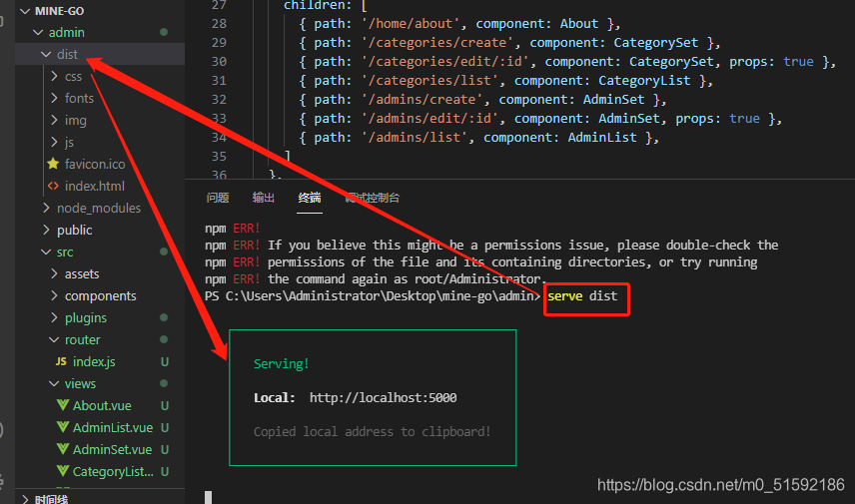
Task: Select the node_modules folder name
Action: pyautogui.click(x=99, y=209)
